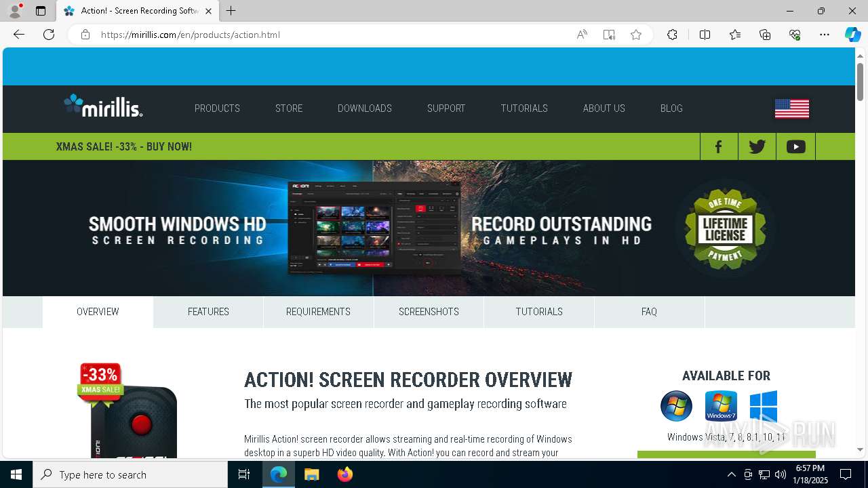Click the US flag language selector
Viewport: 868px width, 488px height.
pyautogui.click(x=792, y=108)
